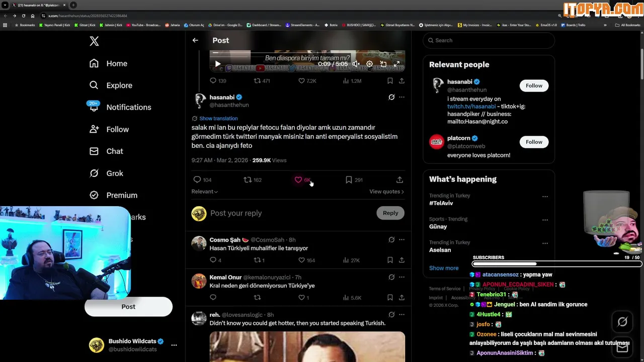Repost the main post with 162 reposts
This screenshot has width=644, height=362.
pos(253,179)
